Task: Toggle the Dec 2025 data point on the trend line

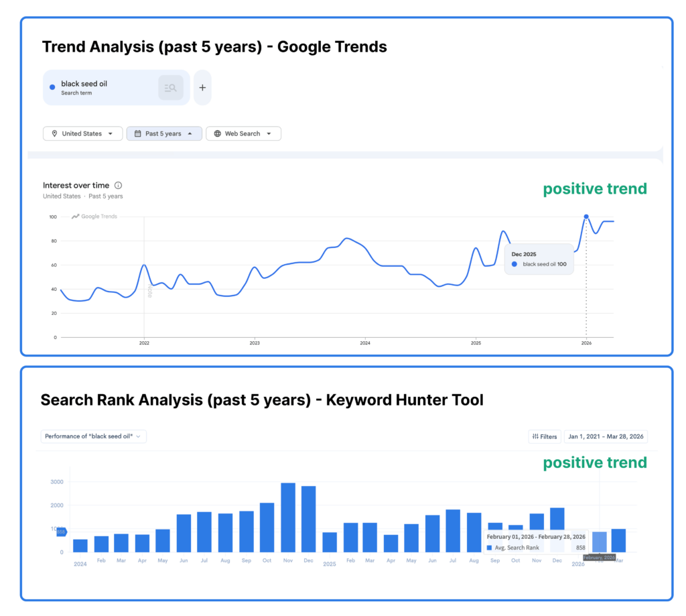Action: [585, 216]
